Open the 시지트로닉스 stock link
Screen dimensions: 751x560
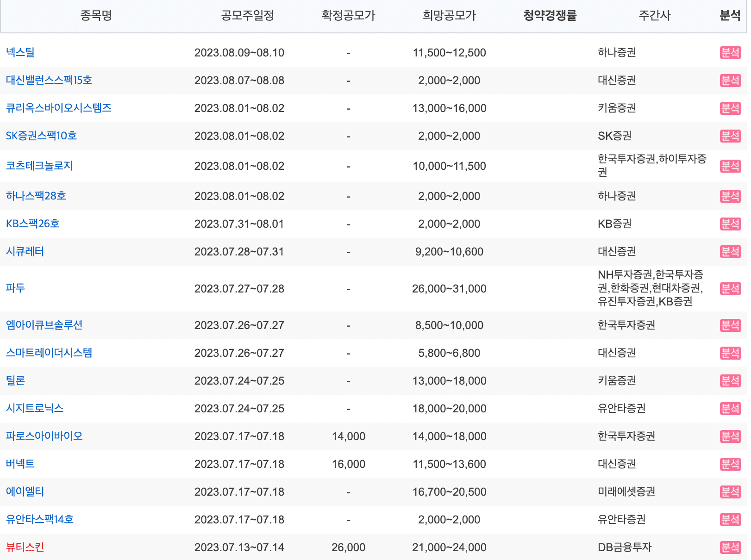coord(35,408)
